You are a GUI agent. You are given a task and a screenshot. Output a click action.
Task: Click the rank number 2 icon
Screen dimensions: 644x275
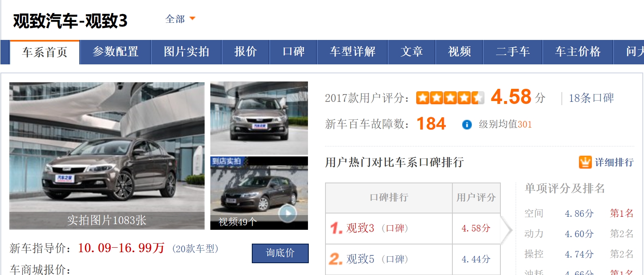pyautogui.click(x=336, y=259)
